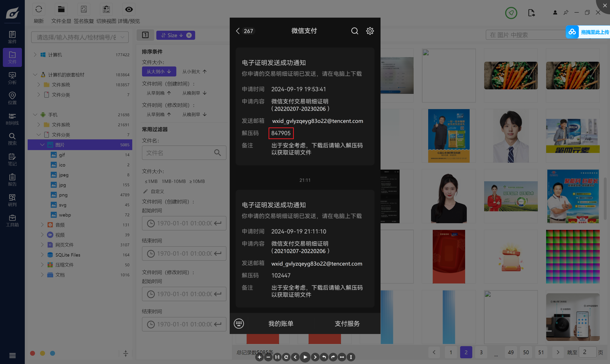Open 案件 in the left sidebar

(x=12, y=37)
